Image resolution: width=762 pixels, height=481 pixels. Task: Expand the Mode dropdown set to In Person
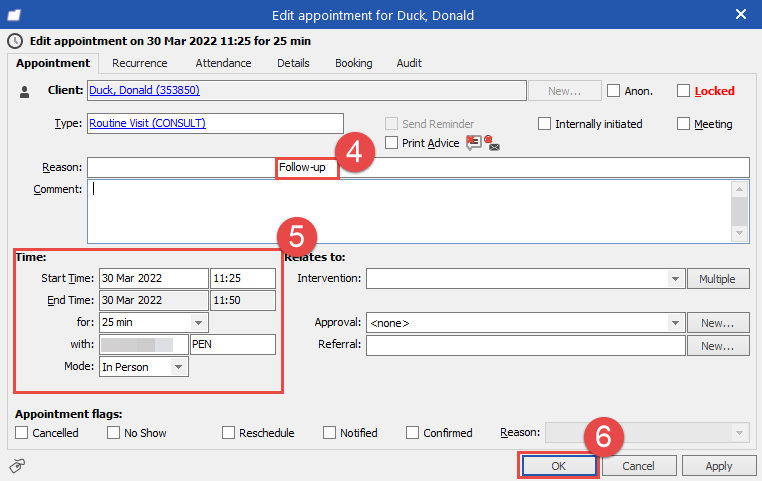tap(178, 367)
